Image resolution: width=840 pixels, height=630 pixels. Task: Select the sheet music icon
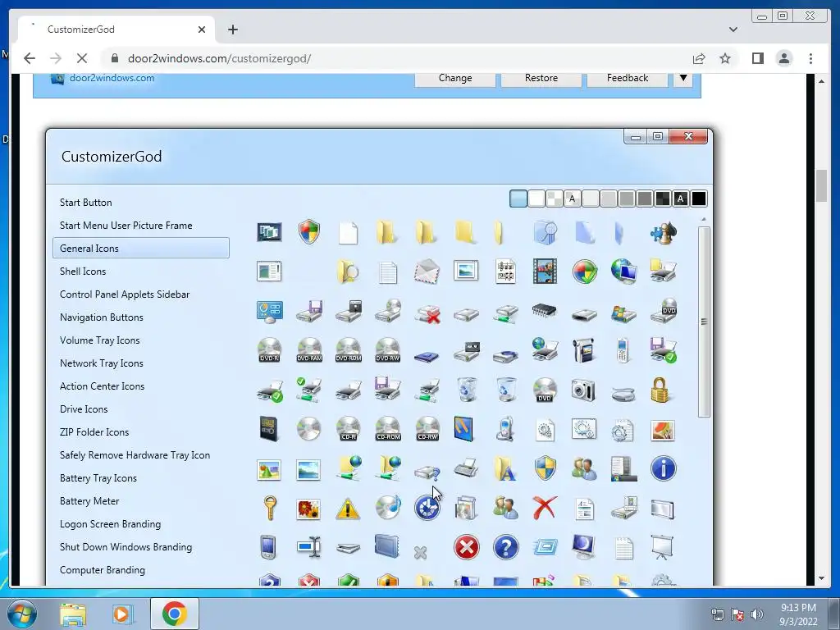click(x=505, y=271)
